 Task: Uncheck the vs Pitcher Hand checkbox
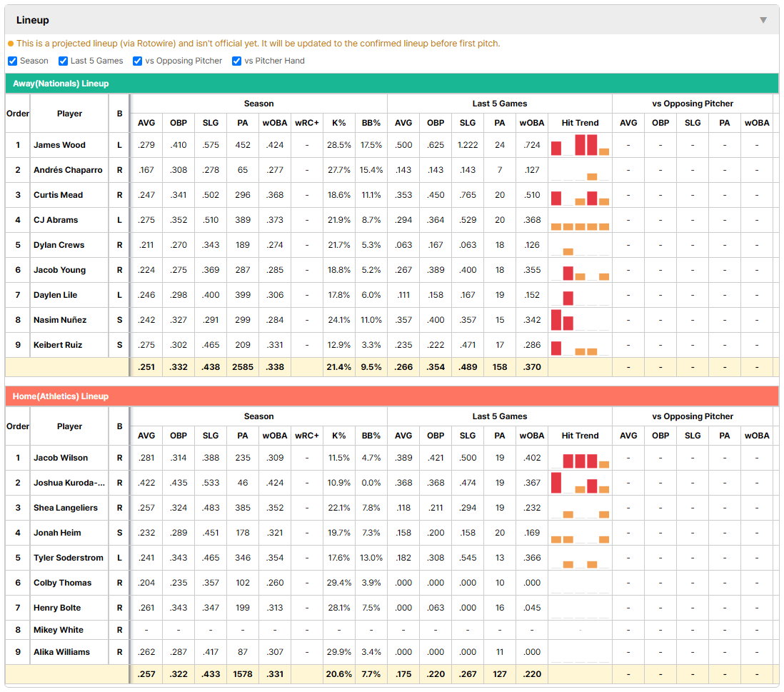(x=236, y=61)
